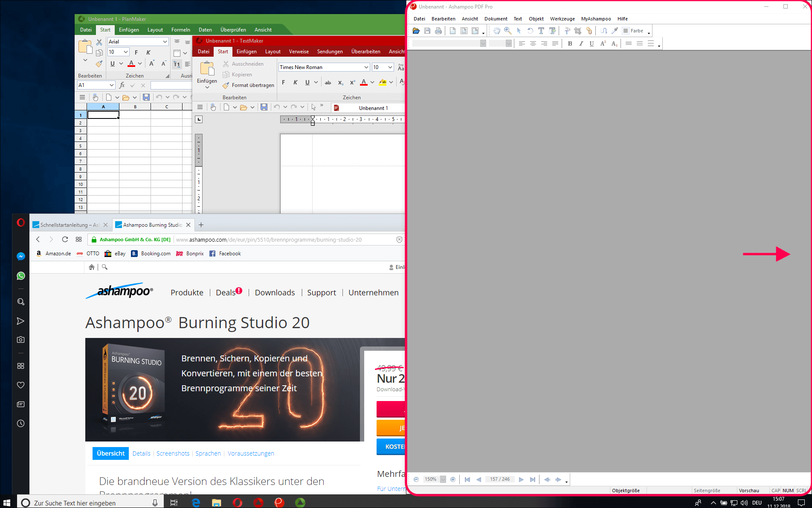Open the MyAshampoo menu in PDF Pro

coord(596,19)
